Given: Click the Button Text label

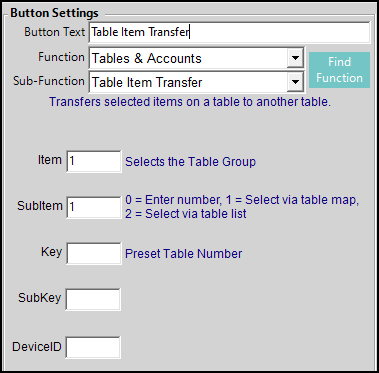Looking at the screenshot, I should [55, 32].
